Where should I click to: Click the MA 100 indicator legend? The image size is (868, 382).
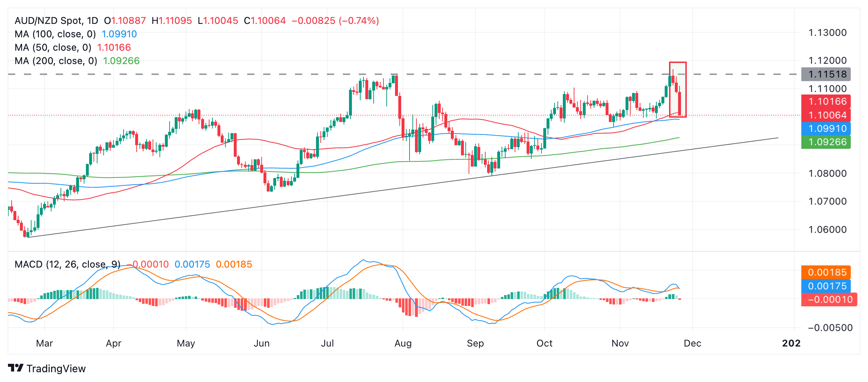[x=55, y=34]
